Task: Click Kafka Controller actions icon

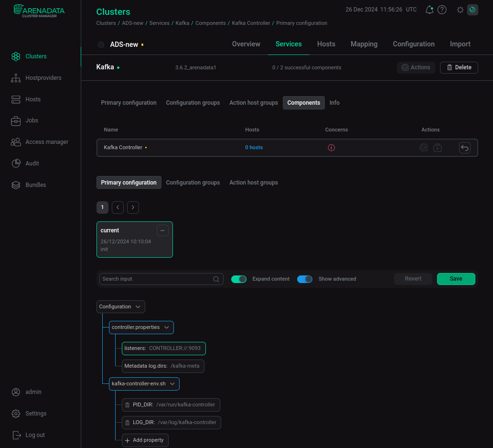Action: [x=424, y=148]
